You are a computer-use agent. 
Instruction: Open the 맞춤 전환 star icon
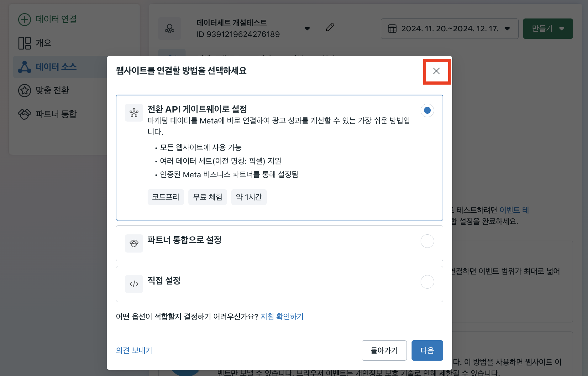coord(24,91)
